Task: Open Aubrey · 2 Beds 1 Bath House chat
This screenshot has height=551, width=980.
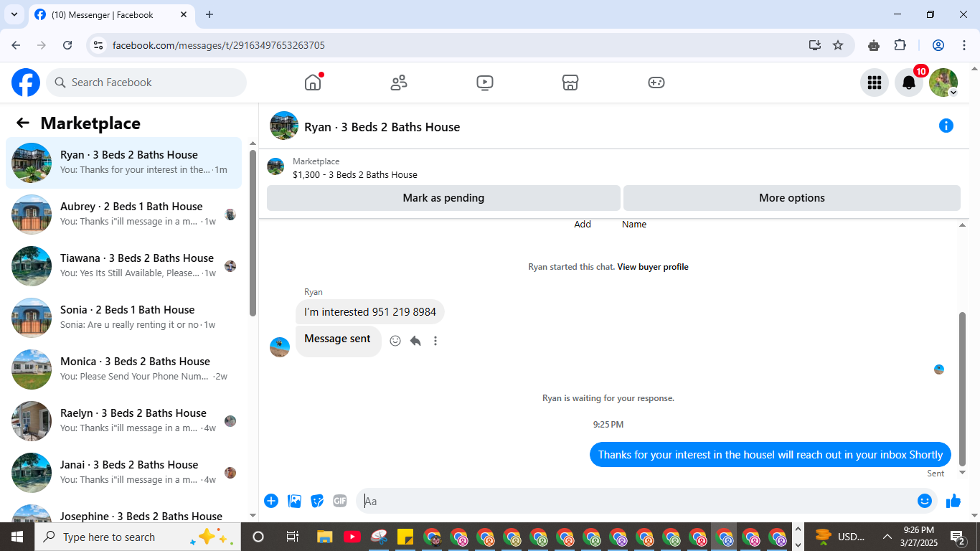Action: (x=123, y=215)
